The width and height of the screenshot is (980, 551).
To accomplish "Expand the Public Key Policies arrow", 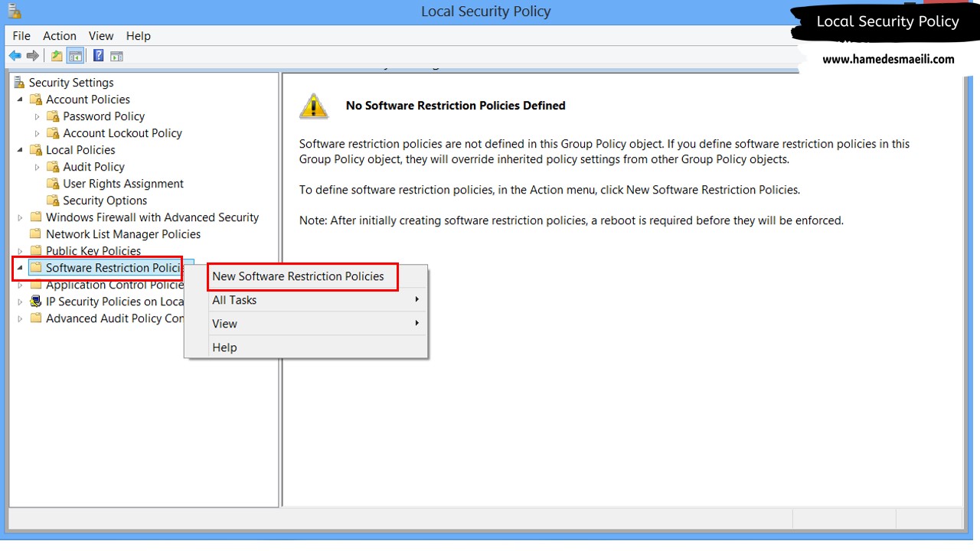I will click(20, 251).
